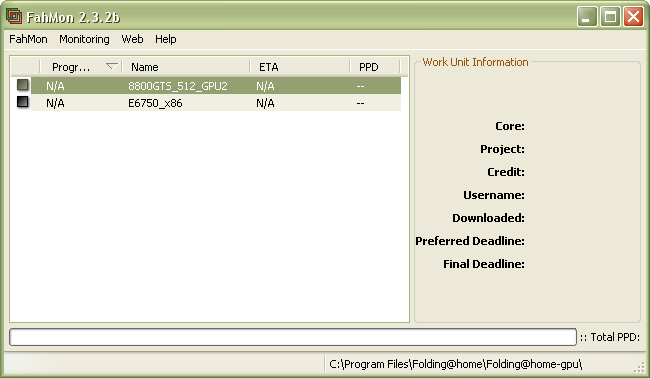Viewport: 650px width, 378px height.
Task: Minimize the FahMon window
Action: click(587, 17)
